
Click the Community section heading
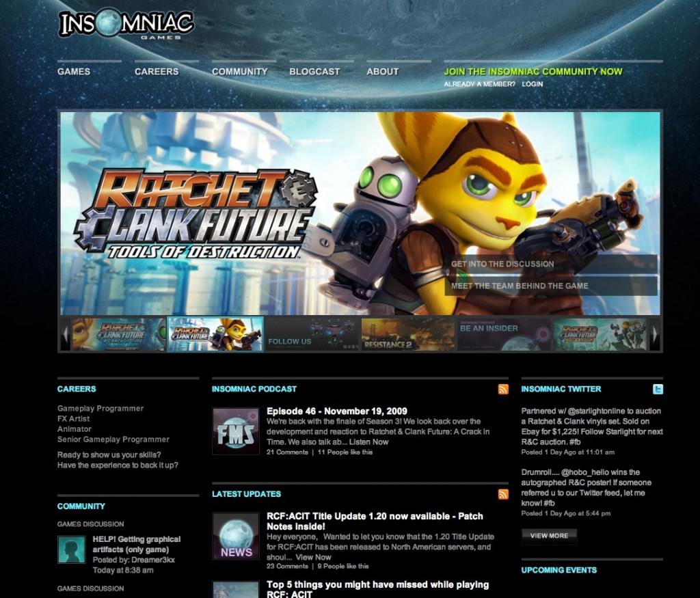tap(81, 506)
